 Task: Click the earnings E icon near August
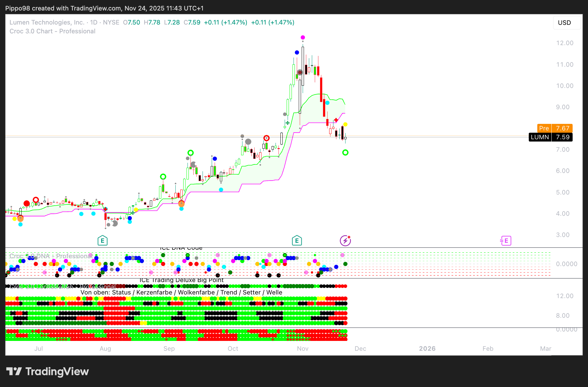pos(102,241)
